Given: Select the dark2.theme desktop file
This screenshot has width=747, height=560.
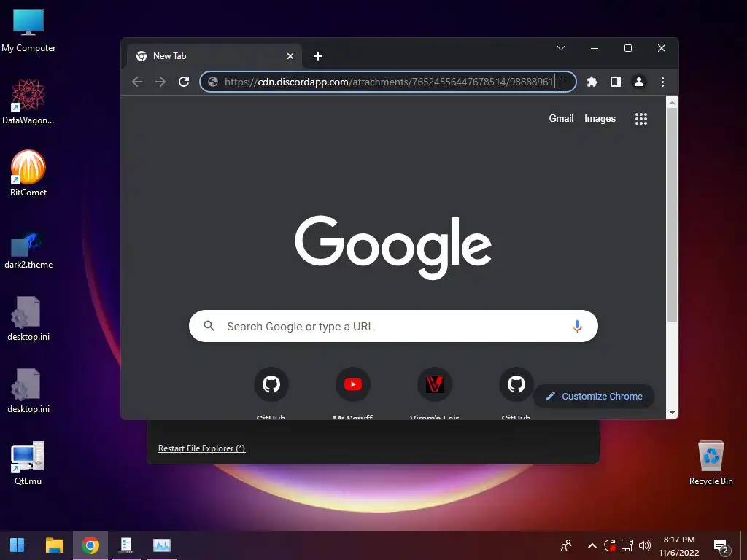Looking at the screenshot, I should click(28, 251).
